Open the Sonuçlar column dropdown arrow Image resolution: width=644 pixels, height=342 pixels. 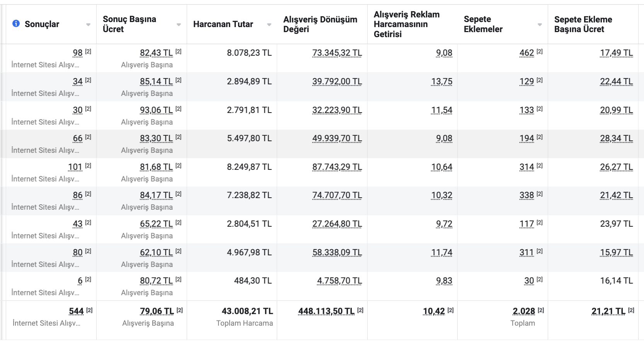tap(88, 24)
